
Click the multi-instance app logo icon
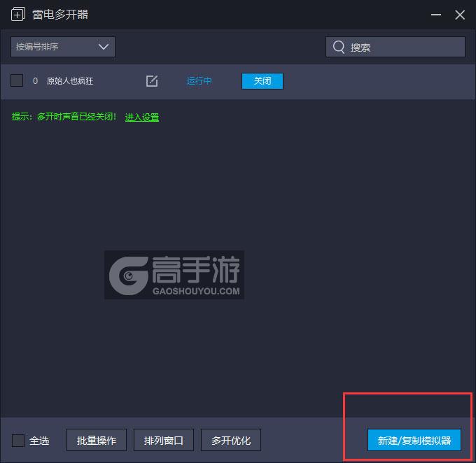(x=18, y=14)
